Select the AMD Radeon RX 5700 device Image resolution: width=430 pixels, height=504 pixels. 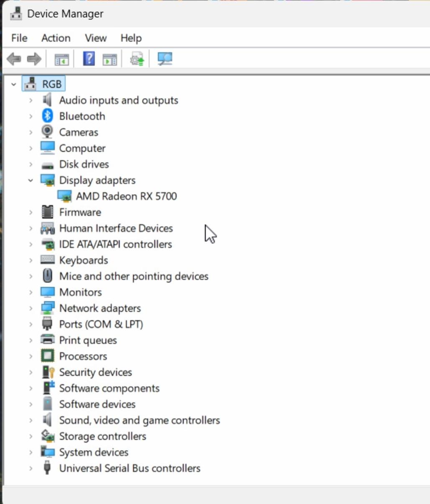click(x=126, y=196)
